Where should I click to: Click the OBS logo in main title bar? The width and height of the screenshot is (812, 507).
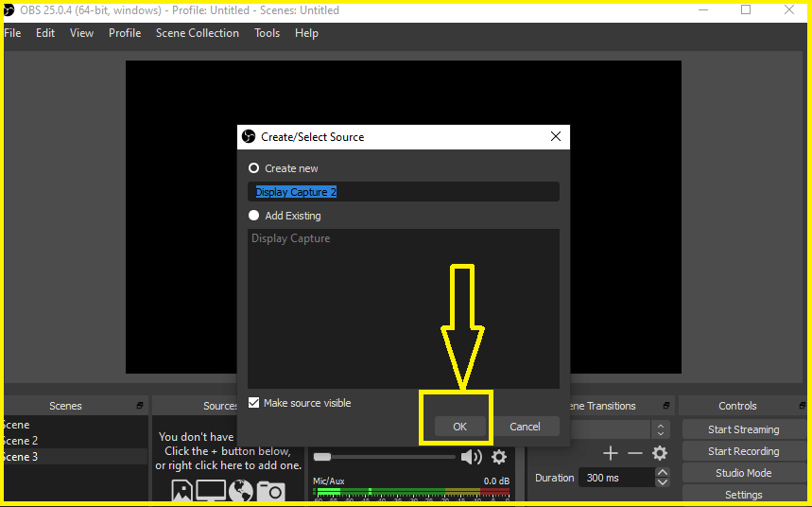point(9,9)
